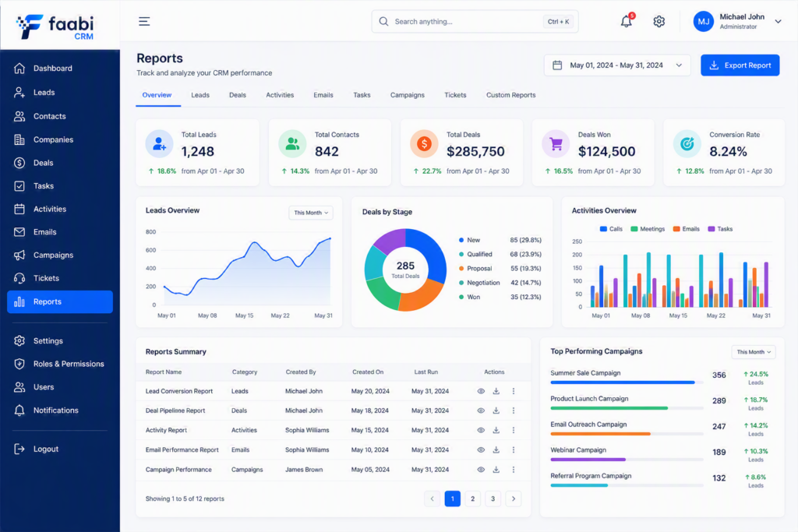Switch to the Custom Reports tab
Screen dimensions: 798x532
511,95
